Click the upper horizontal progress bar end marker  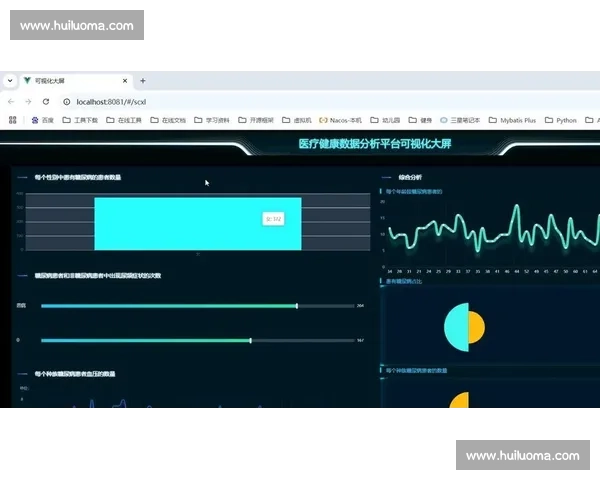click(297, 306)
